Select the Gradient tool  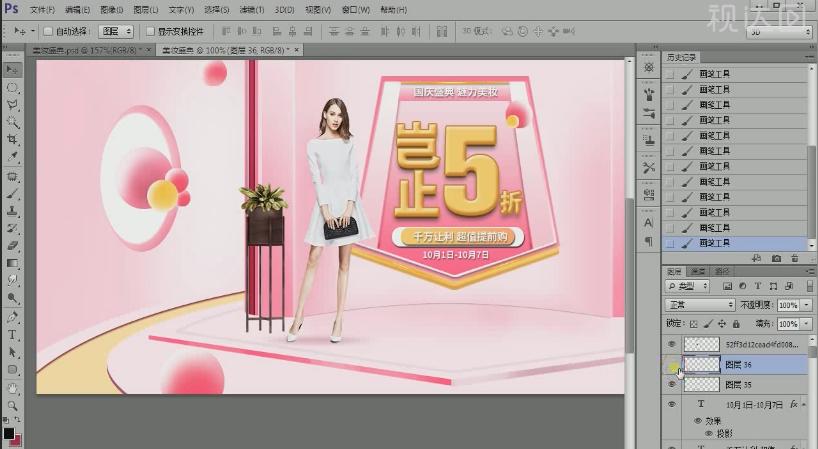coord(12,263)
